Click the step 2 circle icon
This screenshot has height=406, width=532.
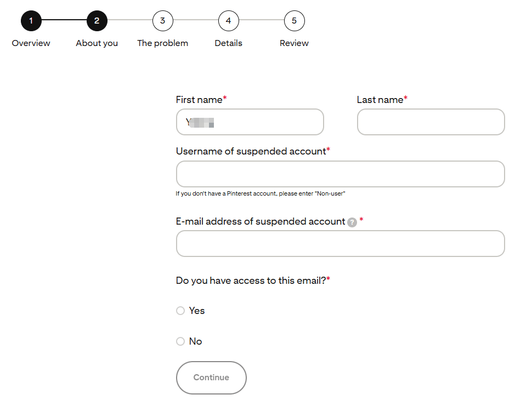pyautogui.click(x=97, y=21)
